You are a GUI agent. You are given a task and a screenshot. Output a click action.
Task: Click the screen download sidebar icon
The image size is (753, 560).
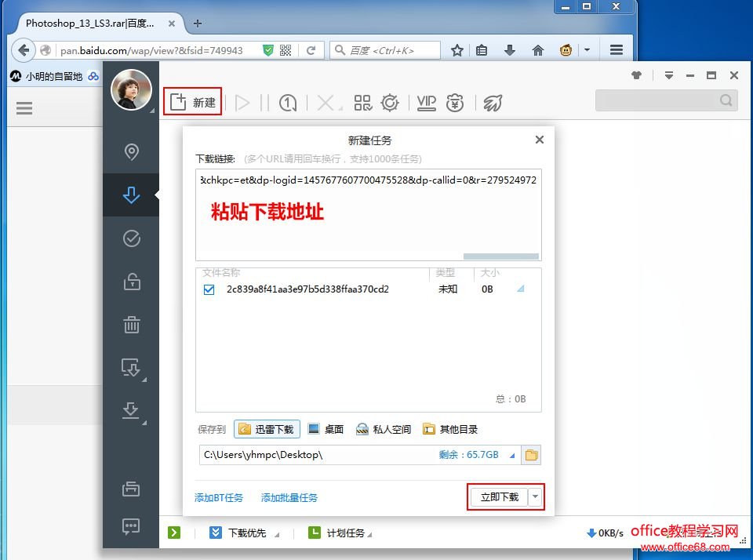point(131,367)
